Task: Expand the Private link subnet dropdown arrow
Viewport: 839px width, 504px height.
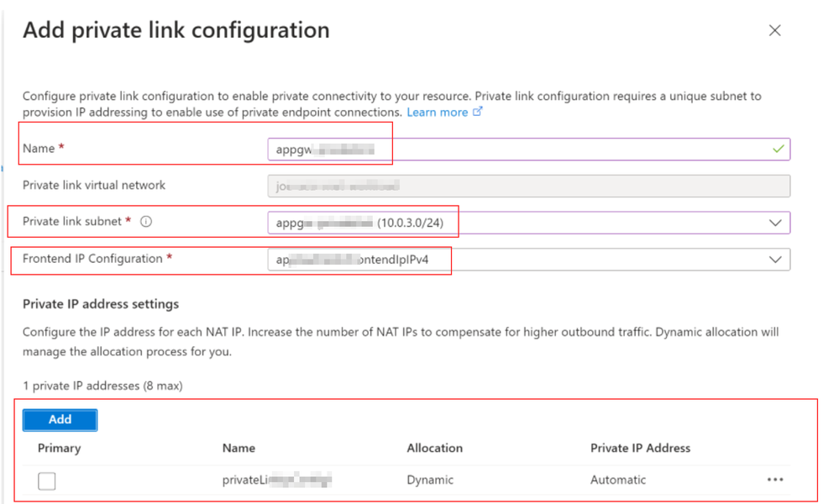Action: pyautogui.click(x=775, y=223)
